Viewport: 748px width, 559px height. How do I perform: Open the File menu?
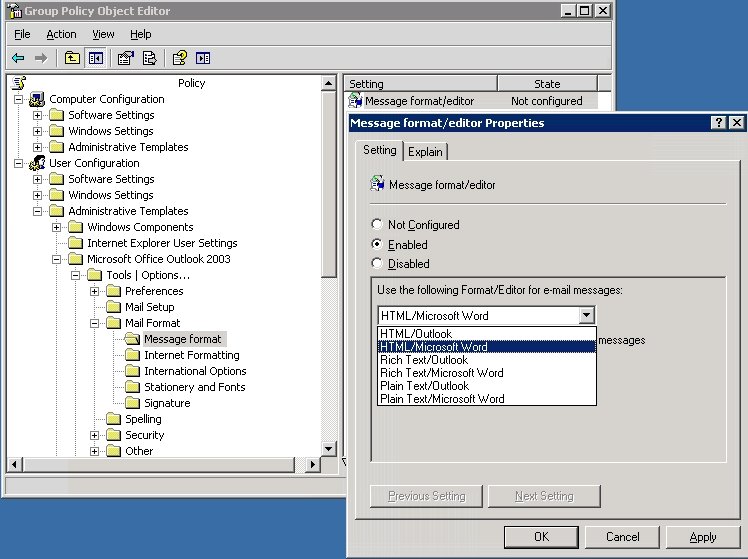pos(22,34)
